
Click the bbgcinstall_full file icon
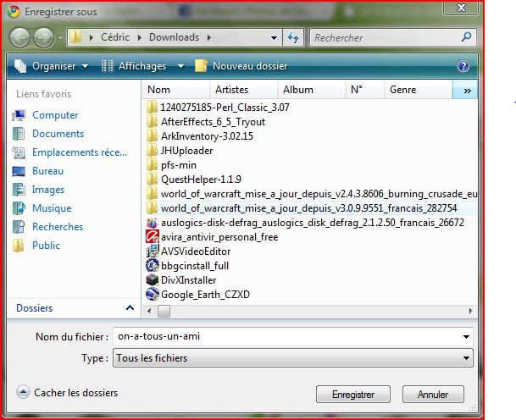click(153, 266)
